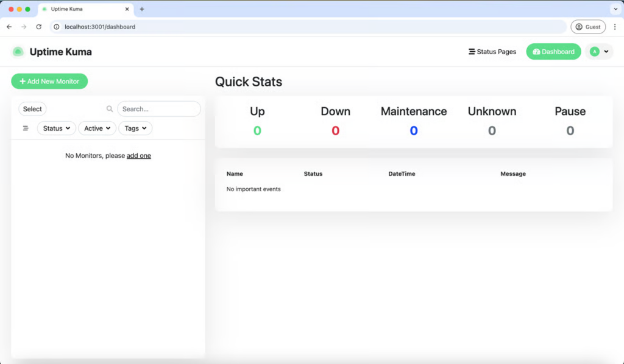The image size is (624, 364).
Task: Open a new browser tab with plus icon
Action: (x=141, y=9)
